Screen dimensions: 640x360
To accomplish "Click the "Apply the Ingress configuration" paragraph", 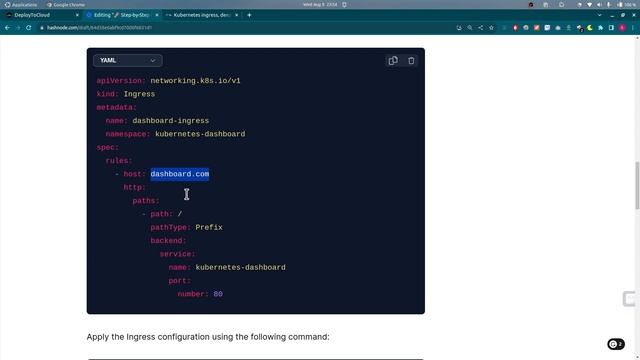I will pyautogui.click(x=208, y=337).
